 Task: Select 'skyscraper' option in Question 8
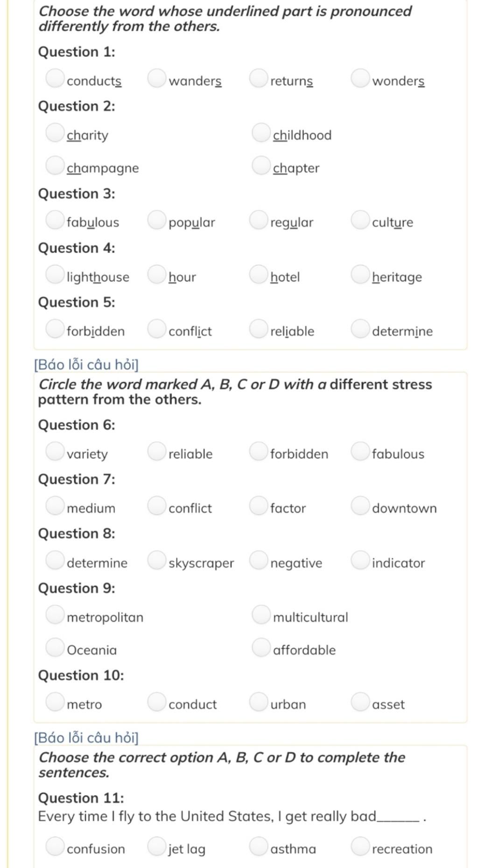[157, 561]
